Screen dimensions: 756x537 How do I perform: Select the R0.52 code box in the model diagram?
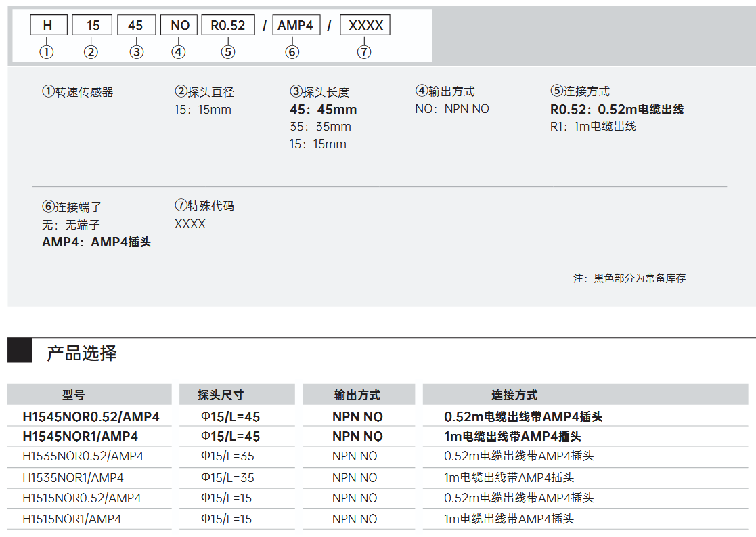(227, 26)
